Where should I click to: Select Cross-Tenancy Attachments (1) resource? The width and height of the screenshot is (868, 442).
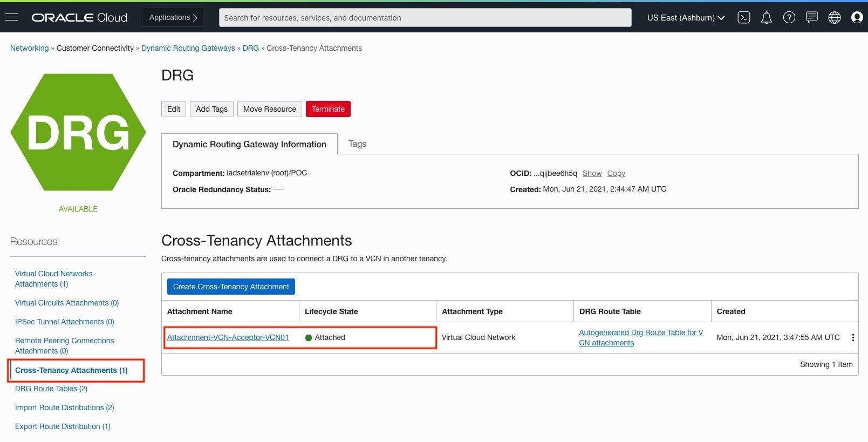[71, 370]
